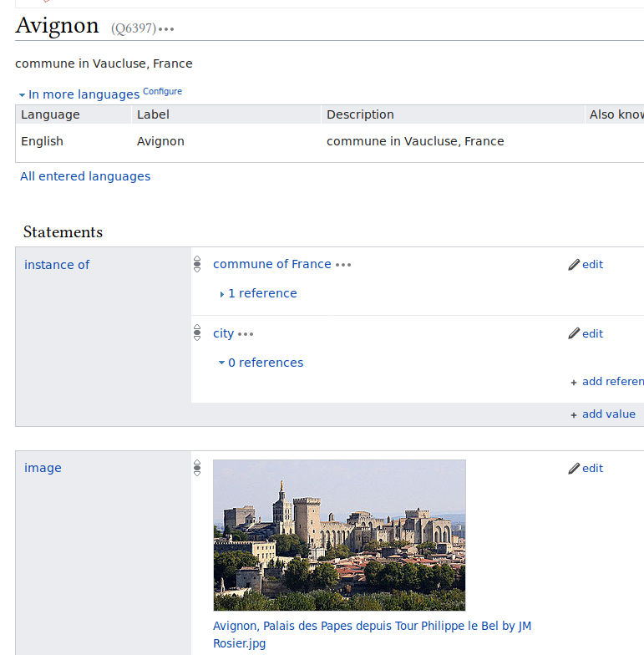Screen dimensions: 644x655
Task: Open the Configure languages link
Action: coord(162,91)
